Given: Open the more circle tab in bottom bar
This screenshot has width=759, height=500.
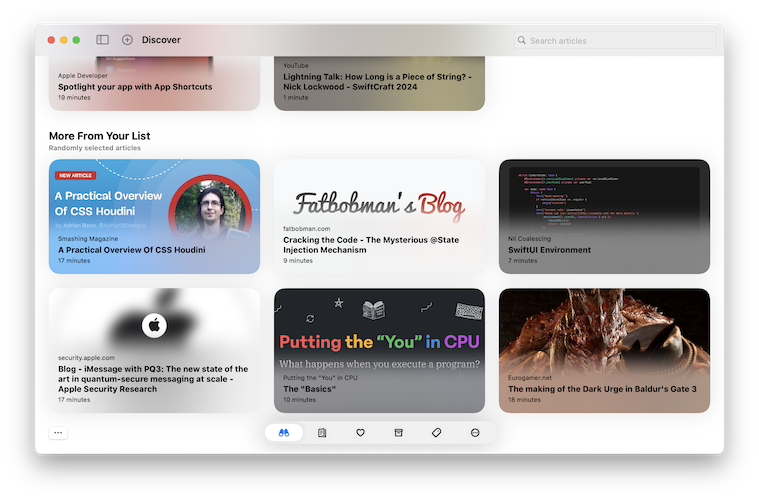Looking at the screenshot, I should tap(475, 433).
